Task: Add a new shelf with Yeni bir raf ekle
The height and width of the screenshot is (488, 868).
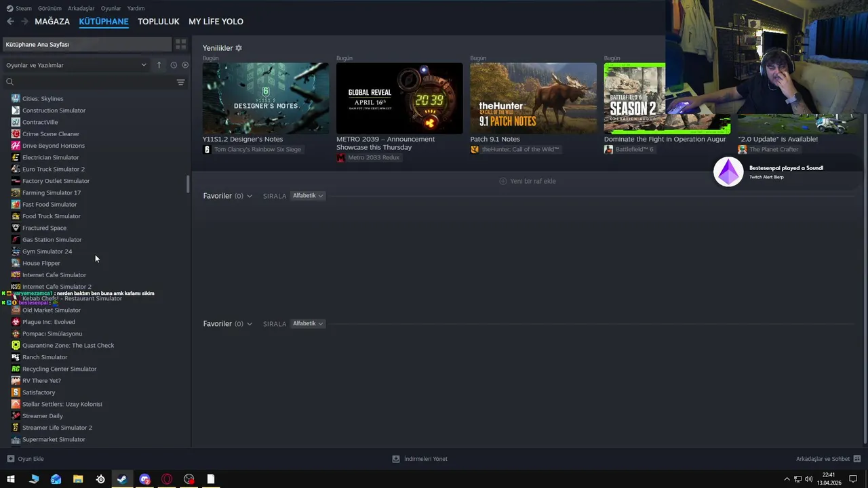Action: click(528, 181)
